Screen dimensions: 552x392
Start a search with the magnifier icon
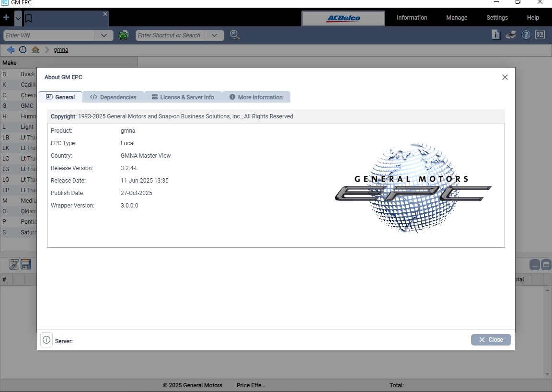click(234, 35)
